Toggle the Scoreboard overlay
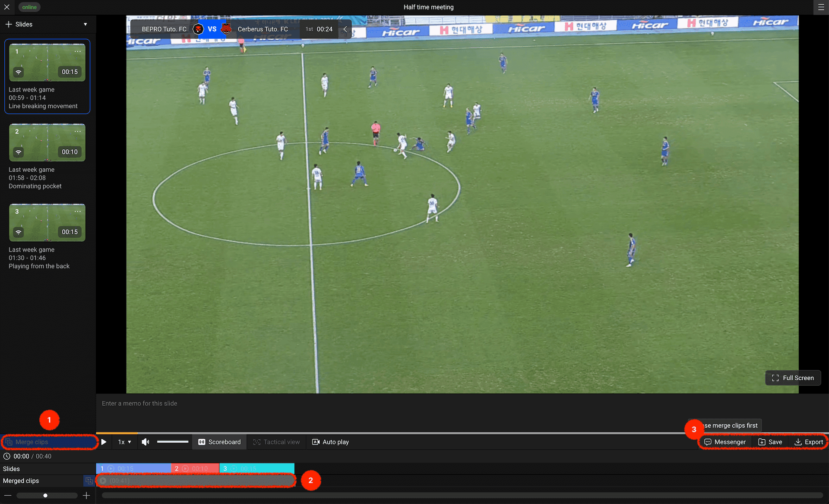 [x=219, y=442]
